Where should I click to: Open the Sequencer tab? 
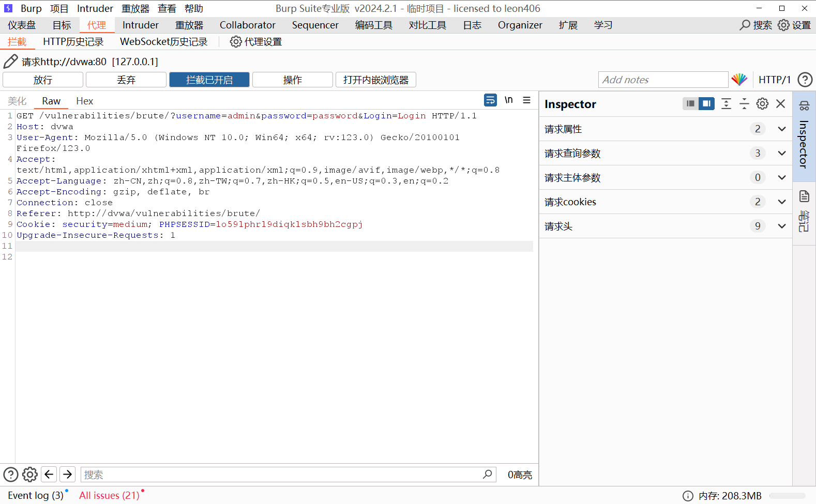[315, 25]
